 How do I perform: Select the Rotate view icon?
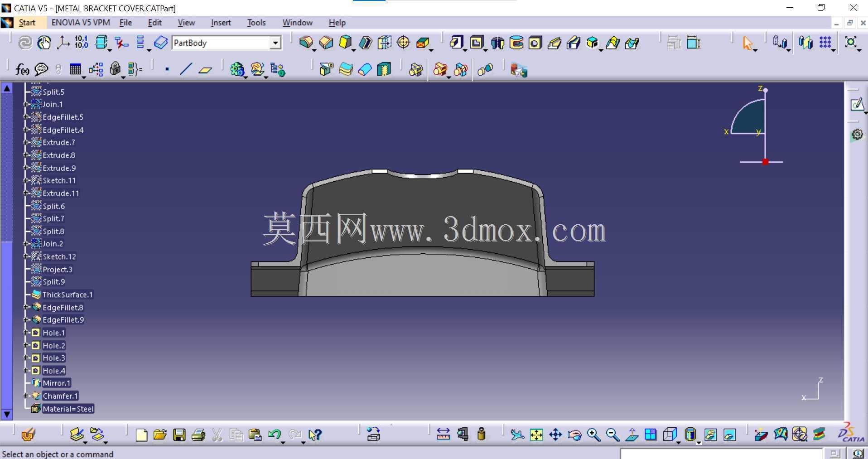pyautogui.click(x=574, y=435)
